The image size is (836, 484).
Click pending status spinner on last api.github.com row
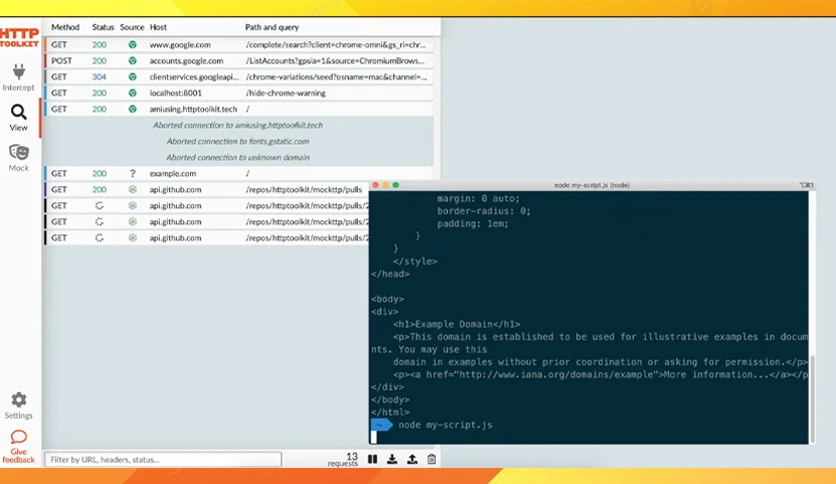click(99, 238)
